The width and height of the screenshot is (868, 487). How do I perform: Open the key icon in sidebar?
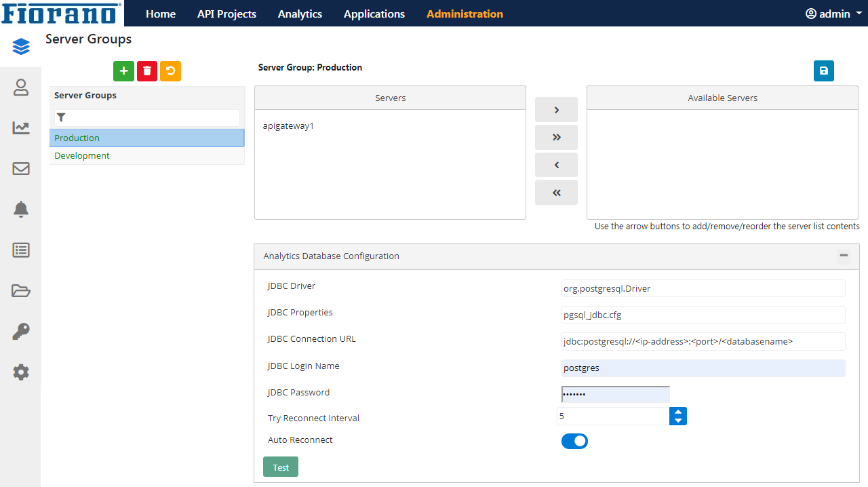21,332
